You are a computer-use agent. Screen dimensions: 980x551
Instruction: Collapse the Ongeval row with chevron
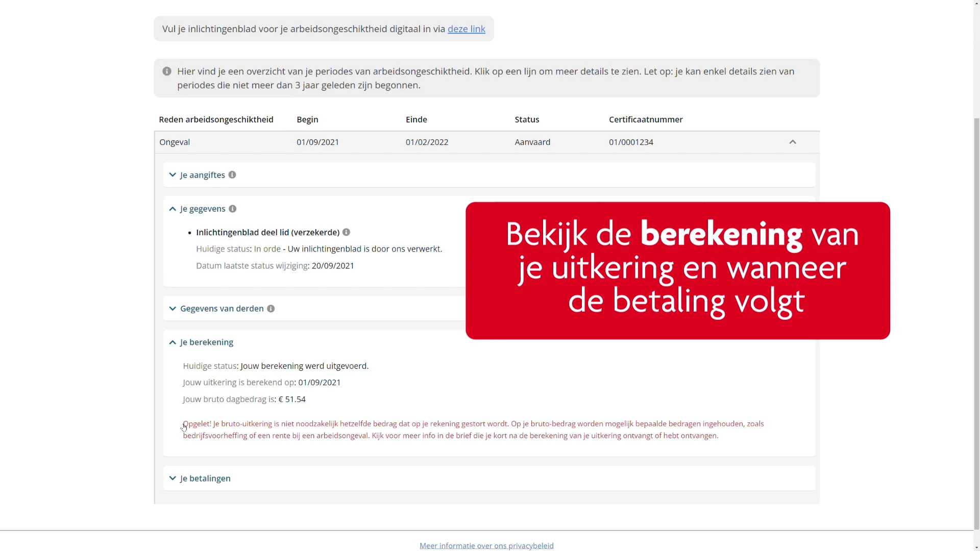point(793,142)
